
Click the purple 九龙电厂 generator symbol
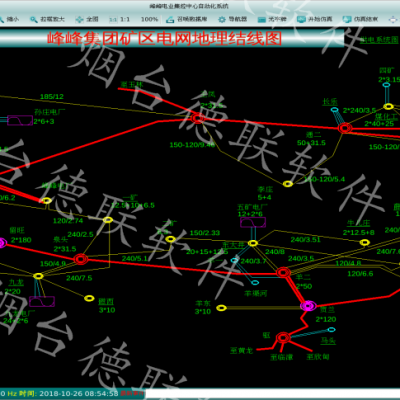point(42,301)
